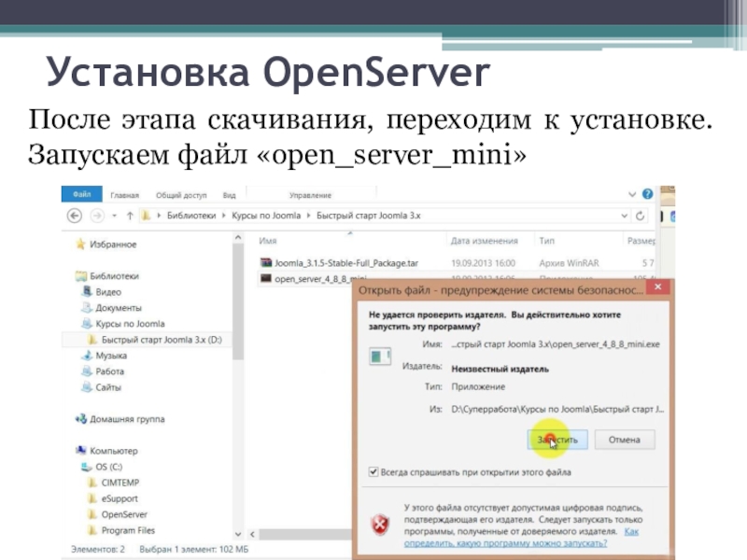This screenshot has height=560, width=747.
Task: Select Библиотеки node in navigation pane
Action: coord(114,276)
